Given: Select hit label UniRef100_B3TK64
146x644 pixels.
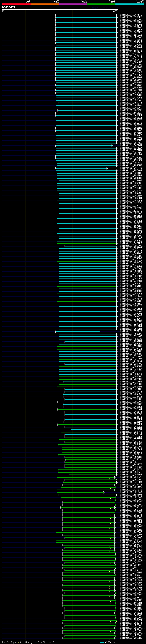Looking at the screenshot, I should tap(131, 409).
